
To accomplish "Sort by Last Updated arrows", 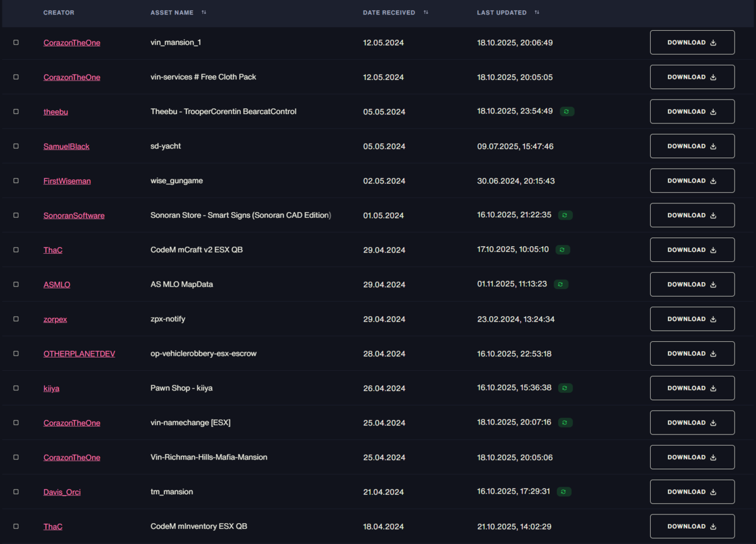I will [537, 13].
